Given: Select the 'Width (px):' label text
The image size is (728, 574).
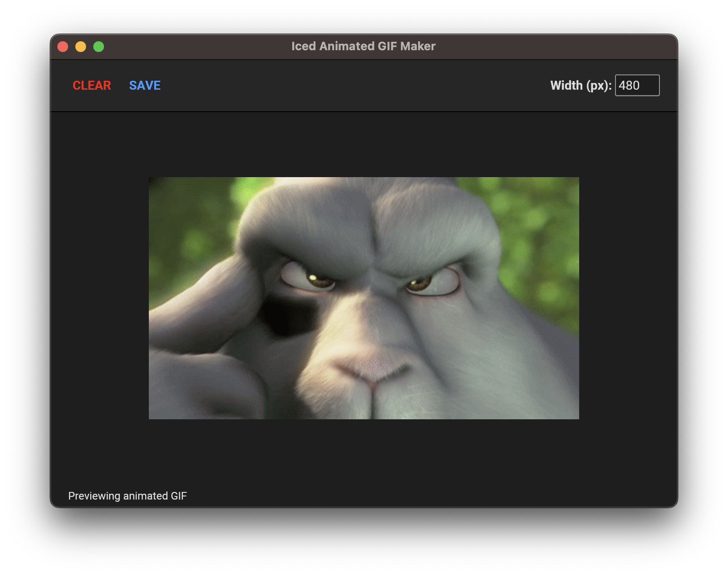Looking at the screenshot, I should [x=581, y=85].
